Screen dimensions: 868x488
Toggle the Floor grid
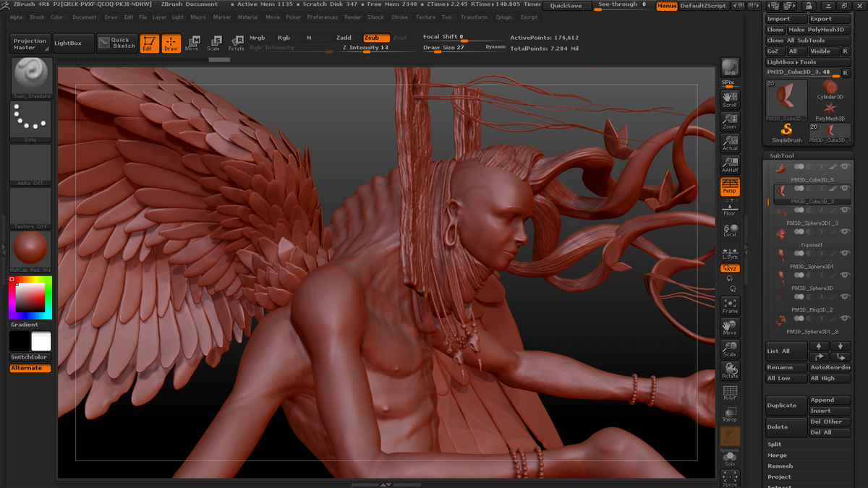click(730, 210)
